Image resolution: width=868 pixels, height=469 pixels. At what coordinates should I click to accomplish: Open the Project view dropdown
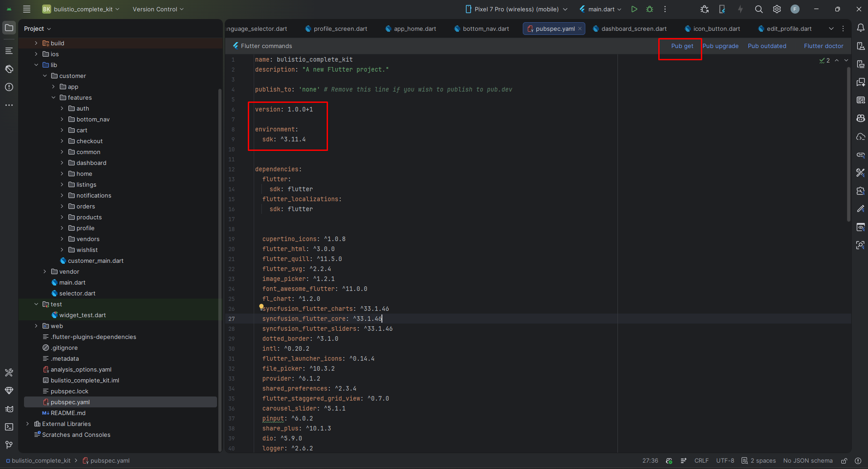pyautogui.click(x=37, y=29)
